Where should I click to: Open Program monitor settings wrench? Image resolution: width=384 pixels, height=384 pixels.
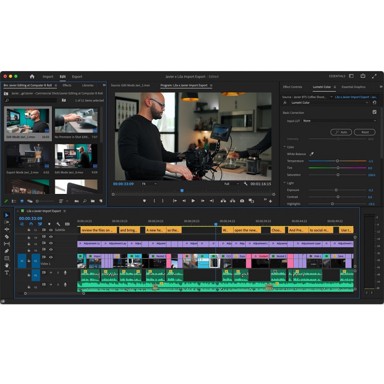pos(246,184)
